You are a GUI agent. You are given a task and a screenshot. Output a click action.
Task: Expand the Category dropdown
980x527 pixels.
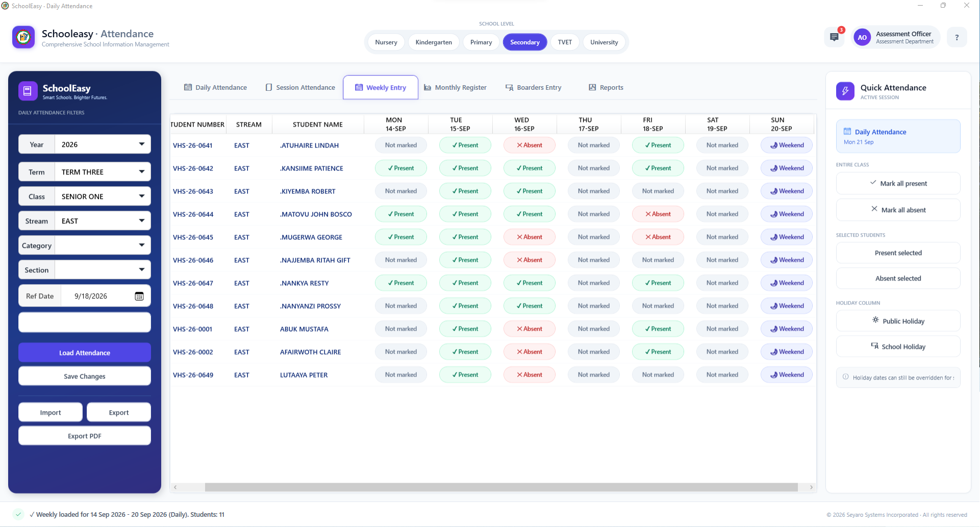coord(85,245)
